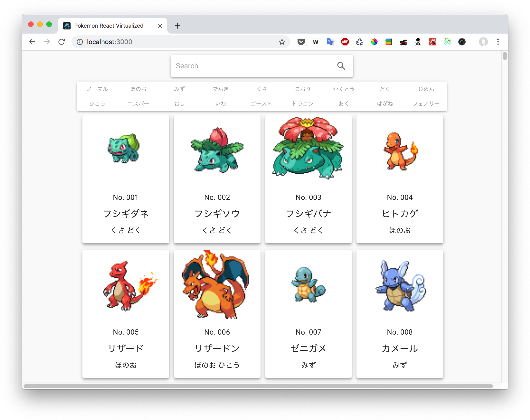Open the Chrome three-dot menu
Viewport: 530px width, 420px height.
(x=498, y=42)
